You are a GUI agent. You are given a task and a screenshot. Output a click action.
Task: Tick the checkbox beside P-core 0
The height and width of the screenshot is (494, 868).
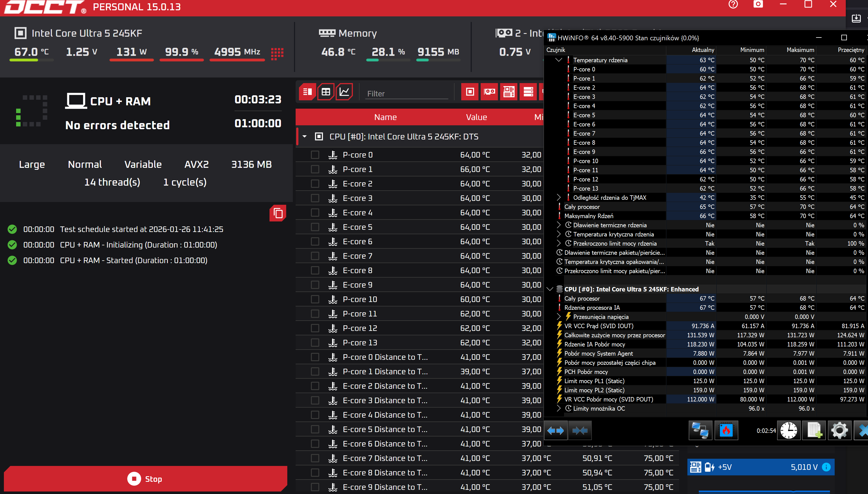click(x=315, y=155)
